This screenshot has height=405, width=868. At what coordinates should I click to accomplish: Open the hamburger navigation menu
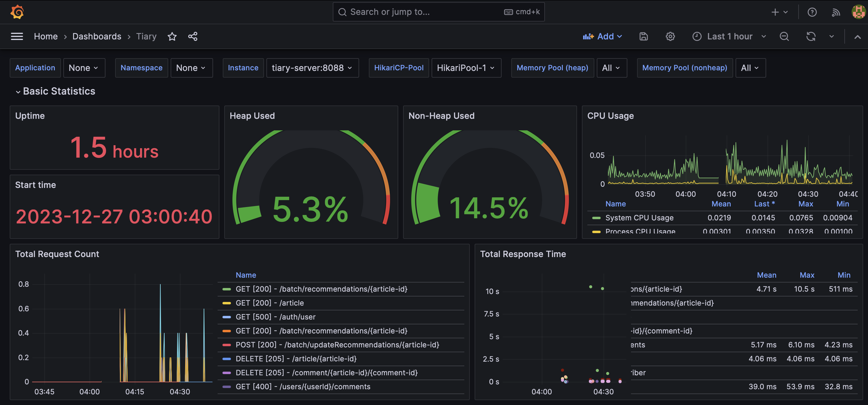click(x=17, y=36)
